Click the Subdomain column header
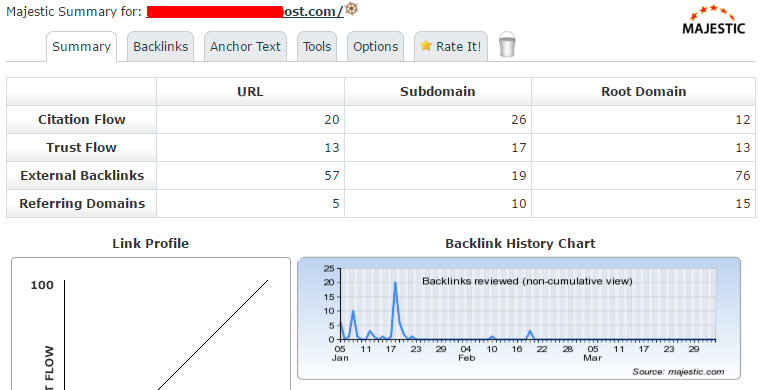This screenshot has height=390, width=762. click(x=437, y=92)
